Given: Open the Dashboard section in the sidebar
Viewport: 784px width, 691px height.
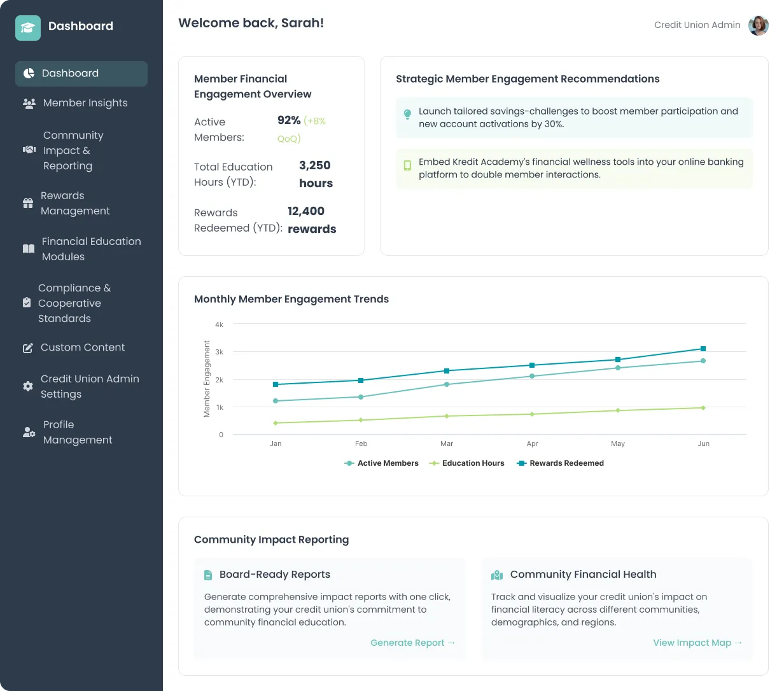Looking at the screenshot, I should point(71,74).
